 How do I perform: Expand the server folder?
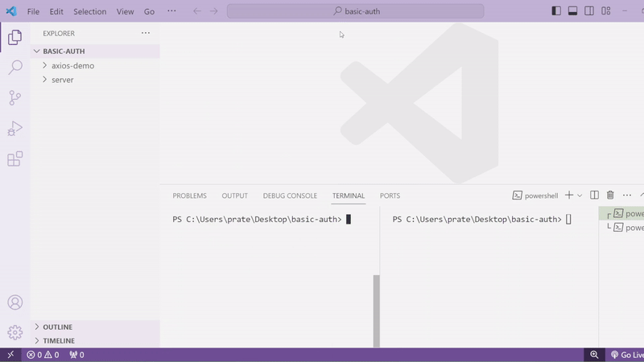(95, 80)
